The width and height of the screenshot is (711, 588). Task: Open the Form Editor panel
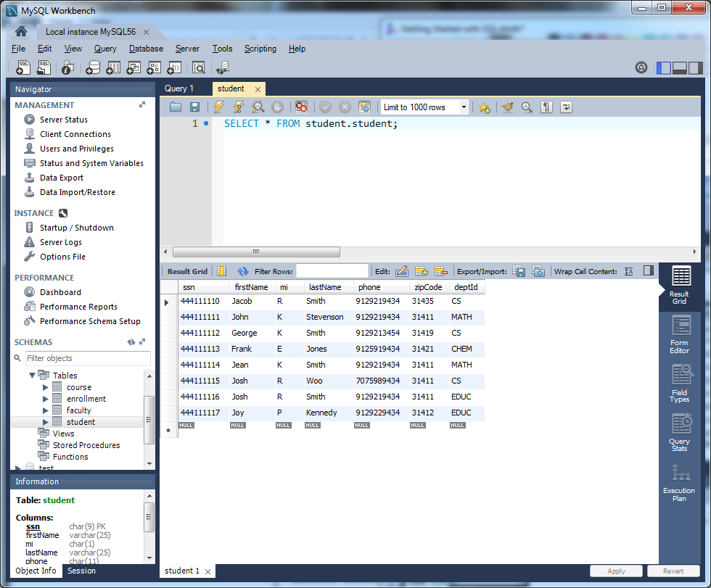679,335
